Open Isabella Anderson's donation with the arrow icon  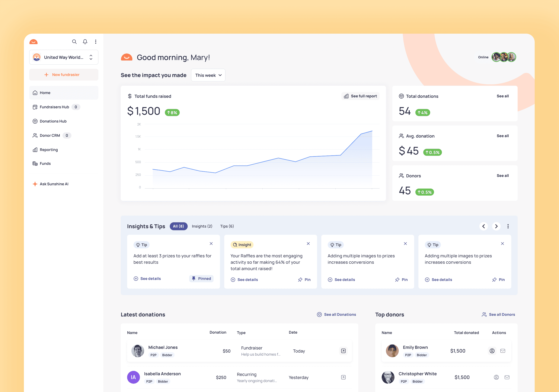point(343,377)
